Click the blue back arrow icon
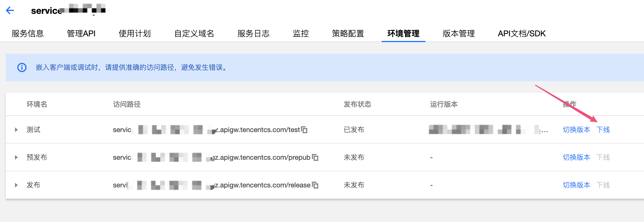The width and height of the screenshot is (644, 222). (x=10, y=11)
